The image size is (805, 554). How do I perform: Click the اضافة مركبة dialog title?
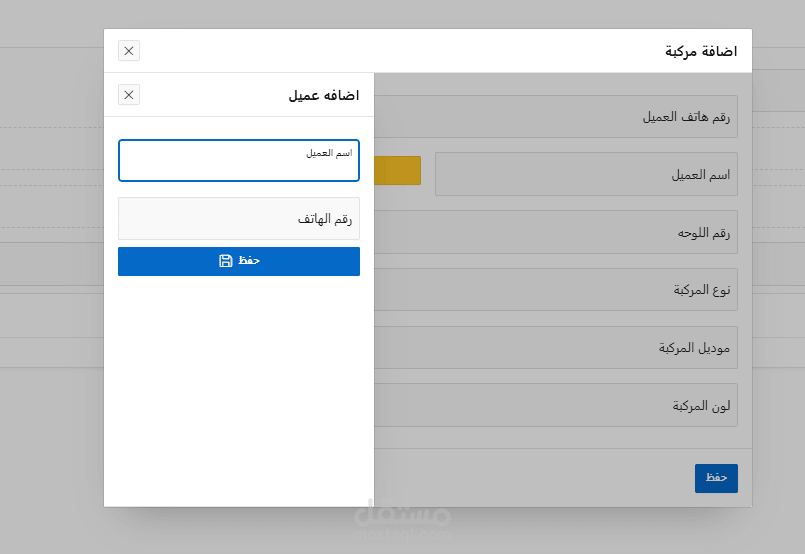701,51
